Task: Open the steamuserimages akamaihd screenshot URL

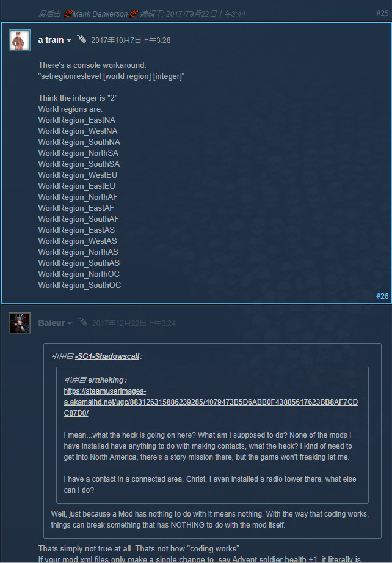Action: pos(211,402)
